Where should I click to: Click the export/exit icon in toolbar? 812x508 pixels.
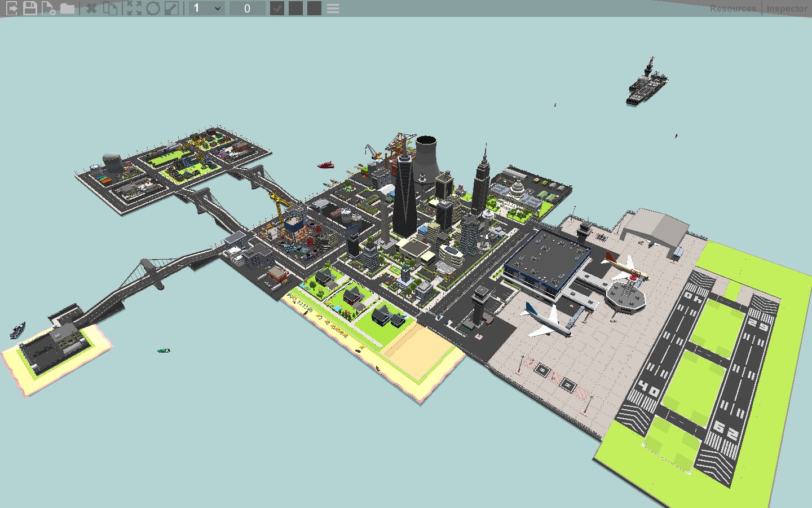pyautogui.click(x=12, y=8)
